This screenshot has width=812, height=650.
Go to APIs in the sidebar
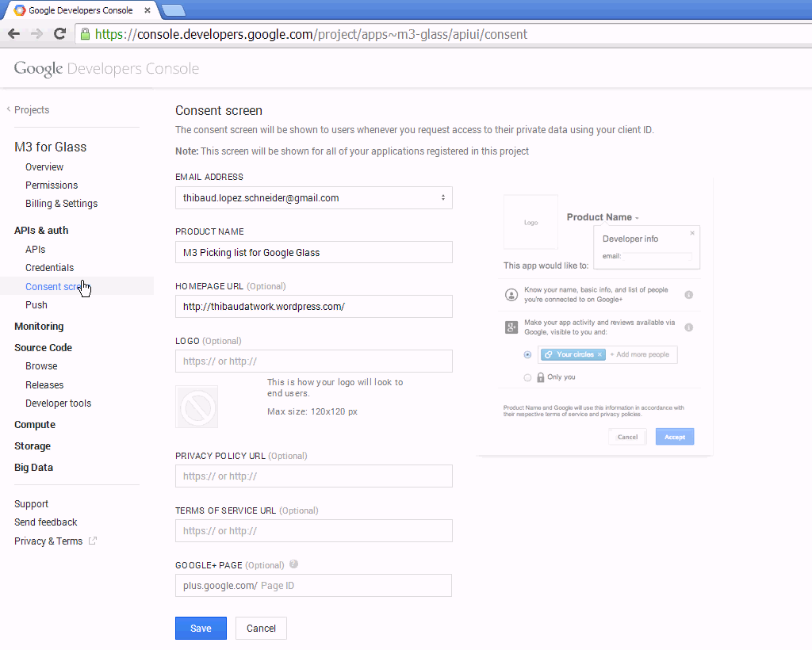point(36,250)
